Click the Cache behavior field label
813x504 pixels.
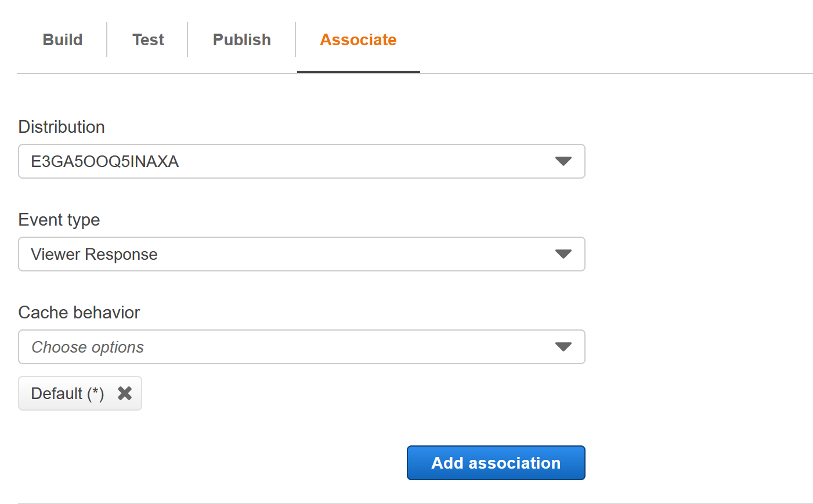coord(79,312)
